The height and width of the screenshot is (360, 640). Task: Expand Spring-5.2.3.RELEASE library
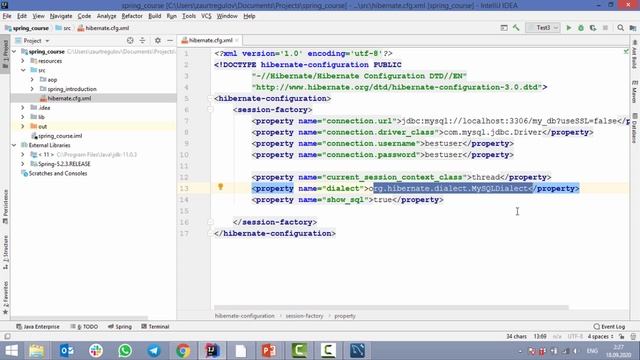[23, 164]
